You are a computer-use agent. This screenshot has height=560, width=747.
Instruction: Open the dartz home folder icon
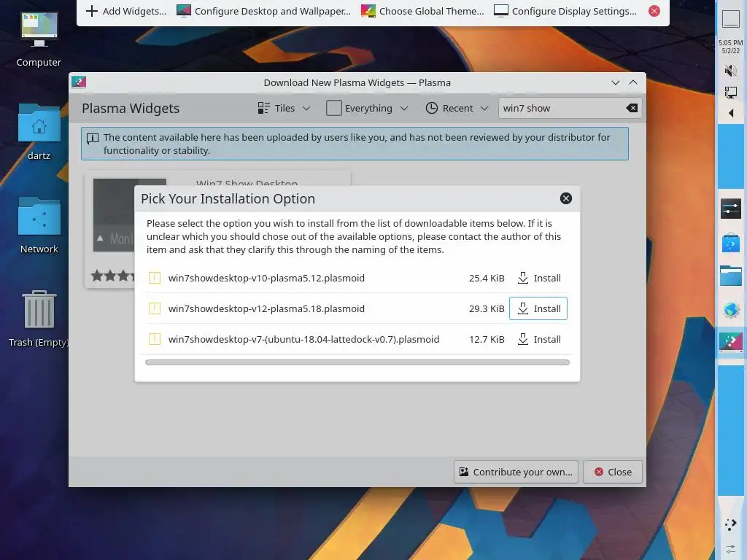(x=39, y=132)
